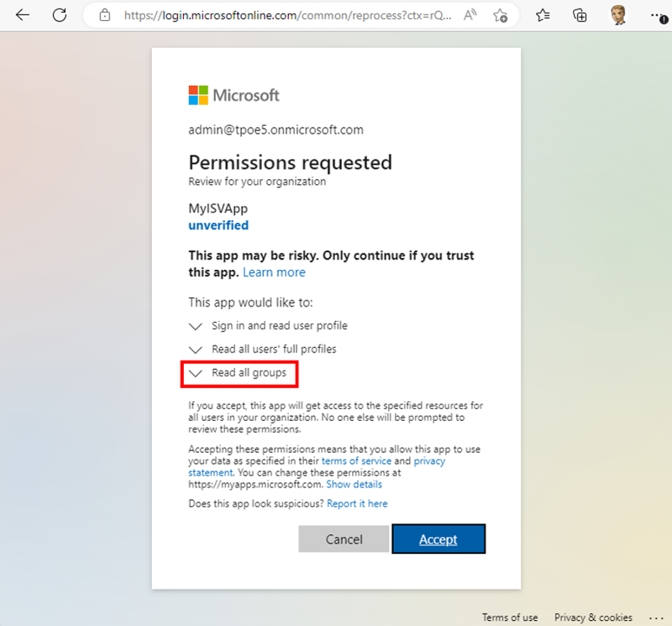Viewport: 672px width, 626px height.
Task: Open the Collections panel
Action: tap(580, 15)
